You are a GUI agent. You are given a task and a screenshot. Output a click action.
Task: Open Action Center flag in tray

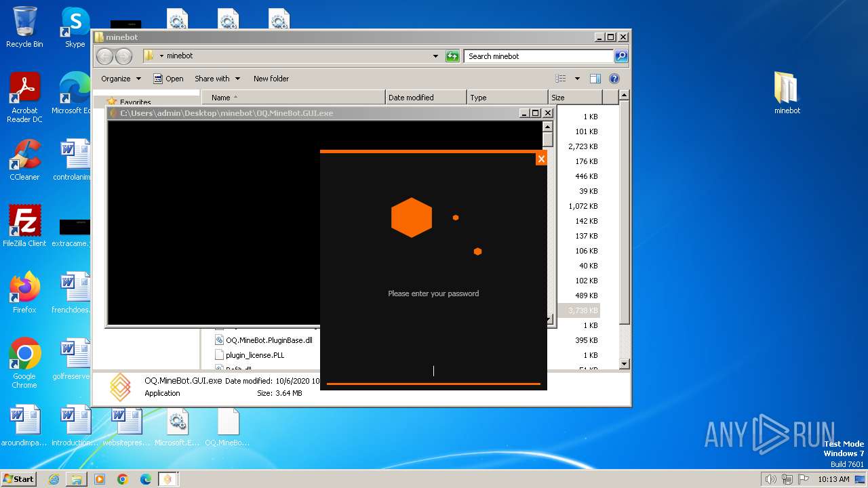tap(804, 479)
